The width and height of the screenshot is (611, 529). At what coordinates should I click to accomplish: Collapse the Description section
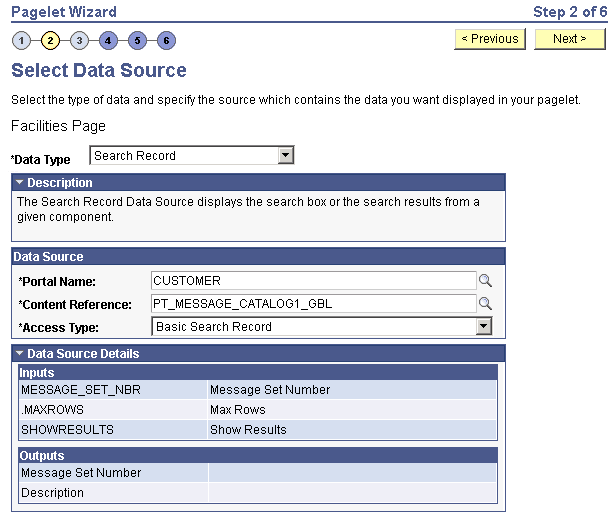tap(19, 182)
